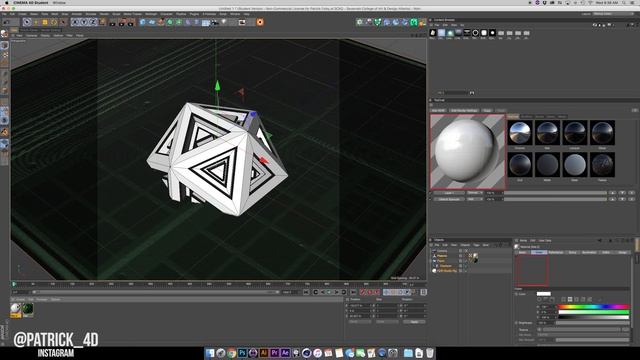This screenshot has width=640, height=360.
Task: Select the Scale tool in top toolbar
Action: click(44, 22)
